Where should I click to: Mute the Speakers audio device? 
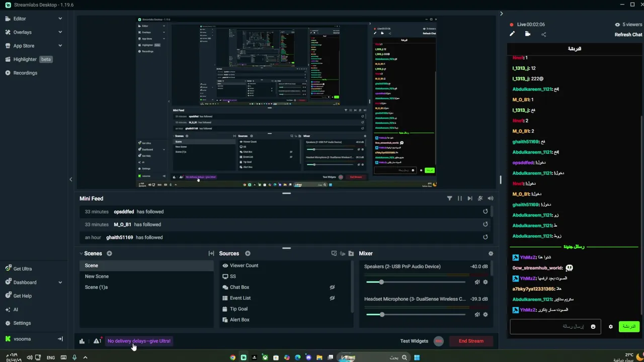click(477, 282)
